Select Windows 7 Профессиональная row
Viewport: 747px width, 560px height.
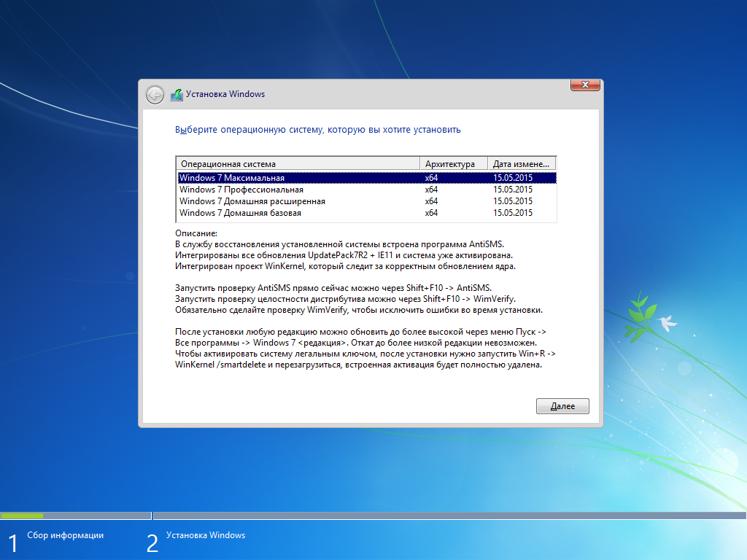367,190
